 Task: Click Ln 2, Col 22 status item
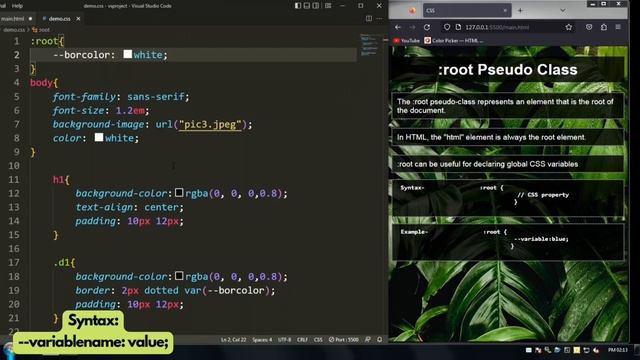(233, 340)
